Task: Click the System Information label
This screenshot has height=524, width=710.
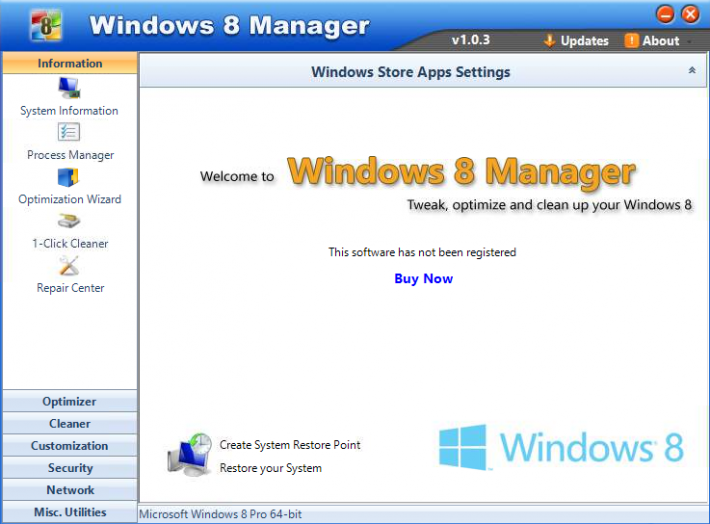Action: 69,111
